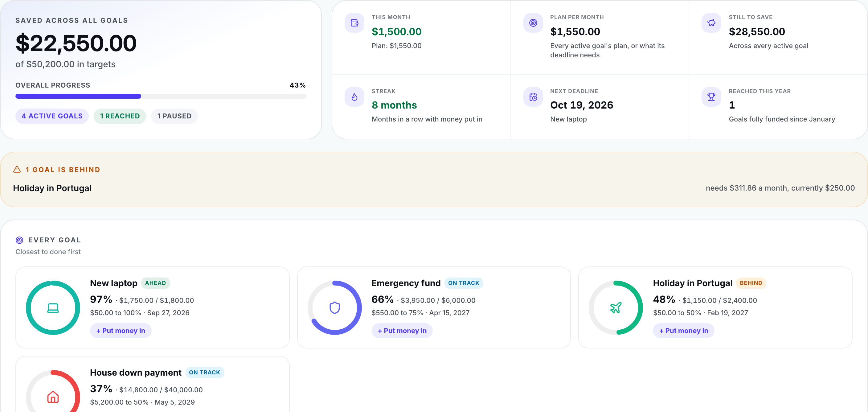Click the '$1,750.00 / $1,800.00' amount
The height and width of the screenshot is (412, 868).
point(157,300)
